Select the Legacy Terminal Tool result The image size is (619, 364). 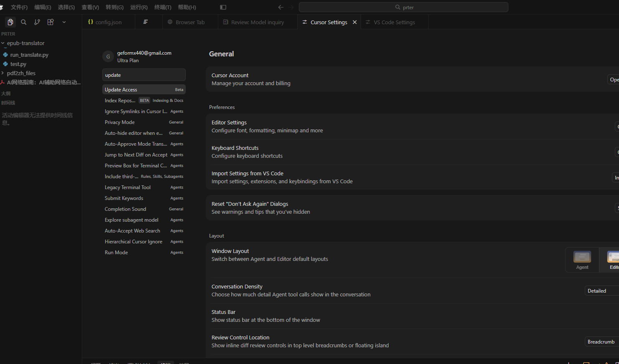[144, 187]
